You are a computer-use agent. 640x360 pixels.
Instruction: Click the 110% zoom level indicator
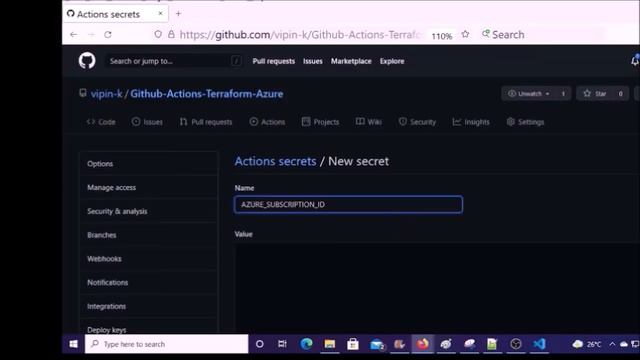(x=442, y=36)
